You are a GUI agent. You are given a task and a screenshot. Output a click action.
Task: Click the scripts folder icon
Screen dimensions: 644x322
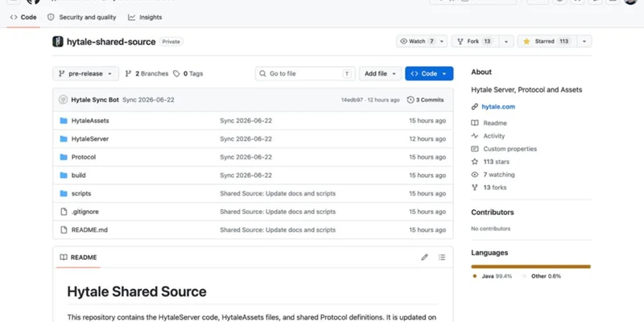click(x=64, y=193)
